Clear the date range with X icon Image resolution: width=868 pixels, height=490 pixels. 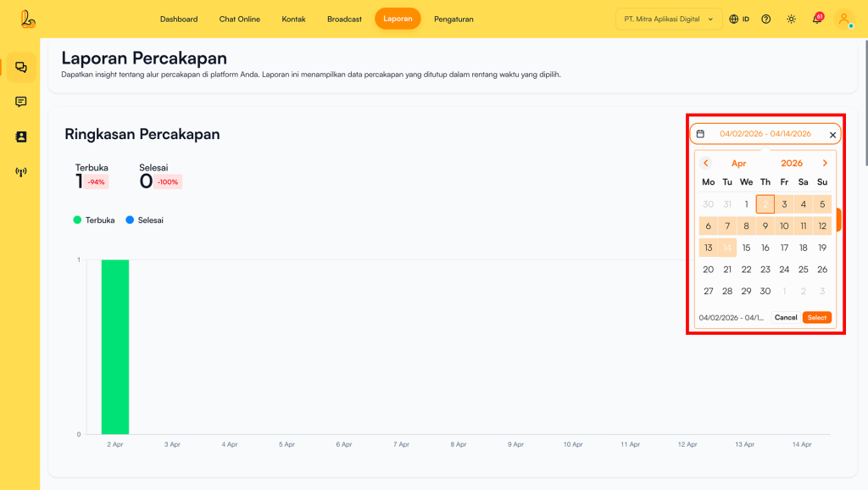point(832,135)
